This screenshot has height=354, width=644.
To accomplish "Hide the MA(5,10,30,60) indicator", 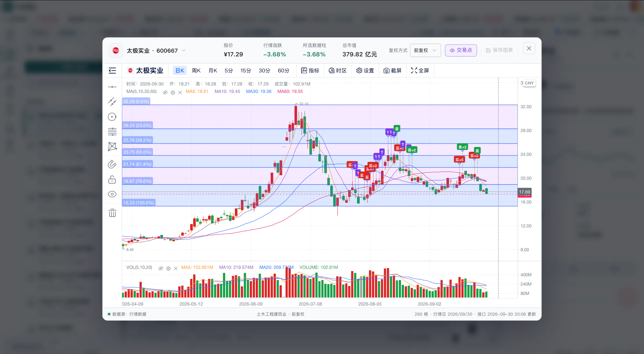I will click(165, 93).
